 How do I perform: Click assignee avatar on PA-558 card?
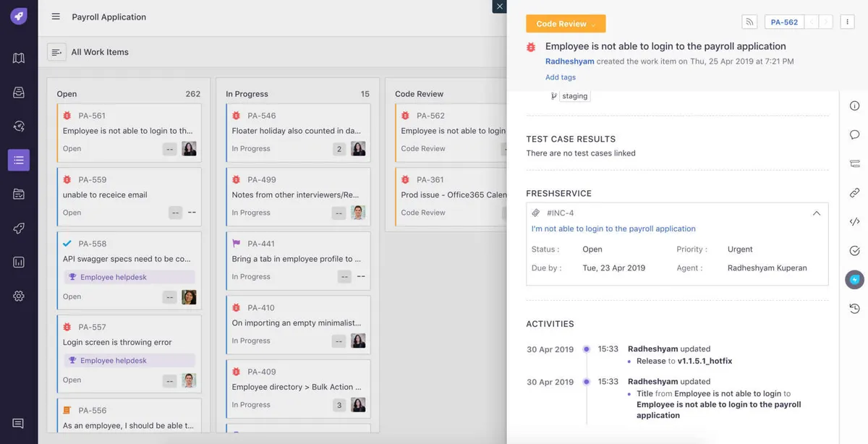[190, 296]
